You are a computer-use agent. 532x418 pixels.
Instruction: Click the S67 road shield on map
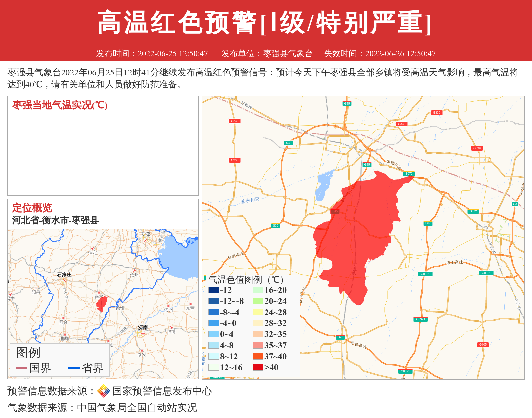click(x=428, y=223)
